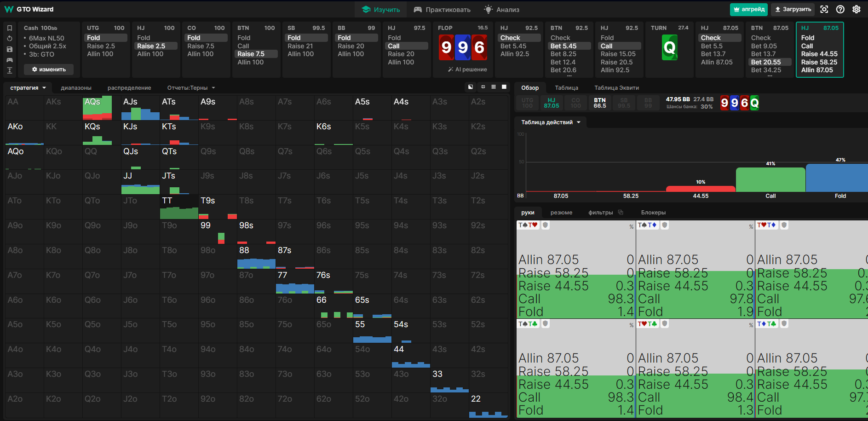This screenshot has height=421, width=868.
Task: Click the bookmark icon in left sidebar
Action: click(x=10, y=28)
